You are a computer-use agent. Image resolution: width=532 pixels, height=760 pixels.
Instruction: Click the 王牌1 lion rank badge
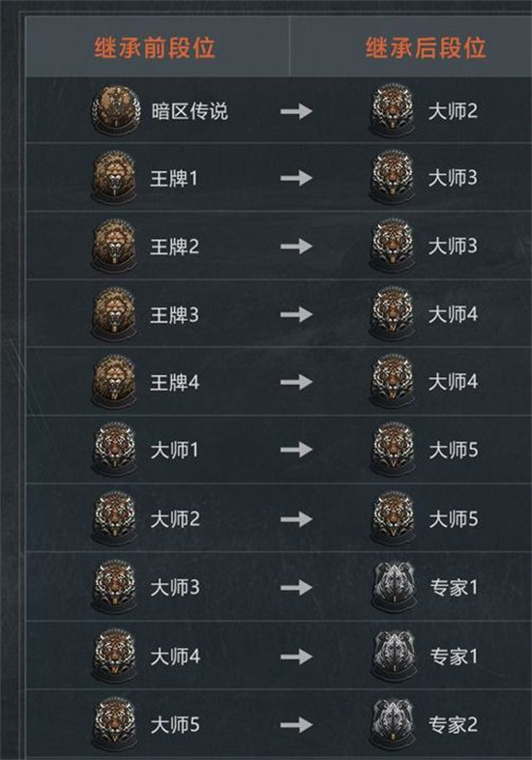(114, 177)
